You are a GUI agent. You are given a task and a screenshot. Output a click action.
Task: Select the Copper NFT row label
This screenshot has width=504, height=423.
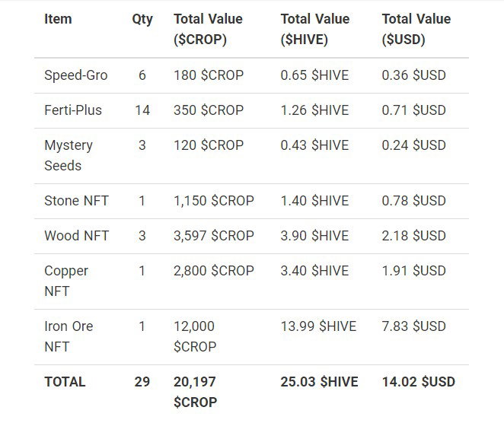[x=66, y=281]
